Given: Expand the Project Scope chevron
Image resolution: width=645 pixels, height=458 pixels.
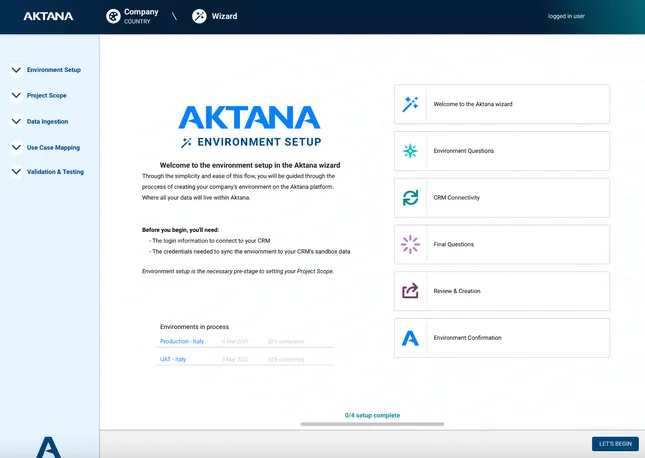Looking at the screenshot, I should pos(16,95).
